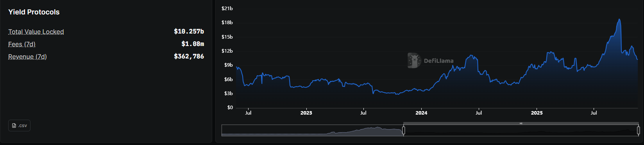Click the $12b y-axis label
644x145 pixels.
tap(227, 51)
